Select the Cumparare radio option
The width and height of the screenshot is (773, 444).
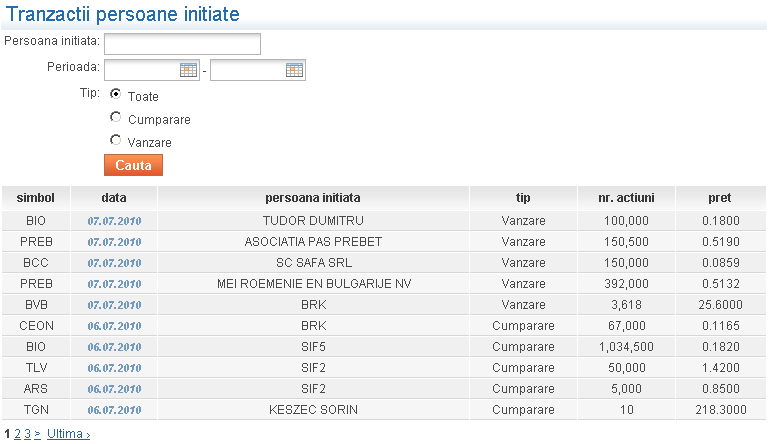tap(116, 117)
